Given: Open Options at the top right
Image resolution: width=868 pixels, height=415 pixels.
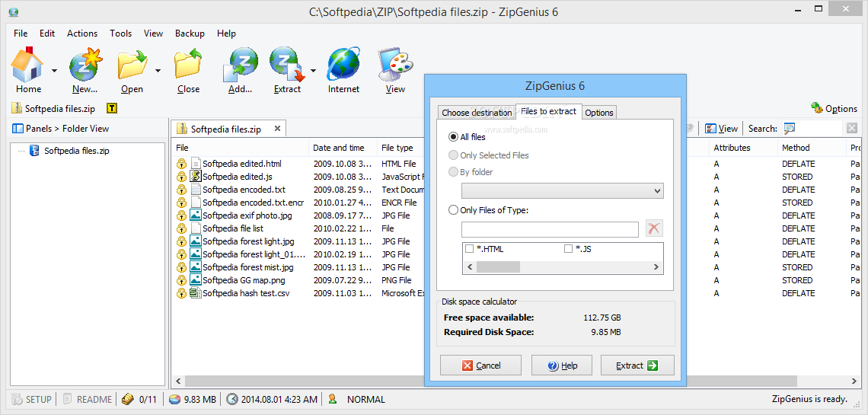Looking at the screenshot, I should tap(834, 108).
